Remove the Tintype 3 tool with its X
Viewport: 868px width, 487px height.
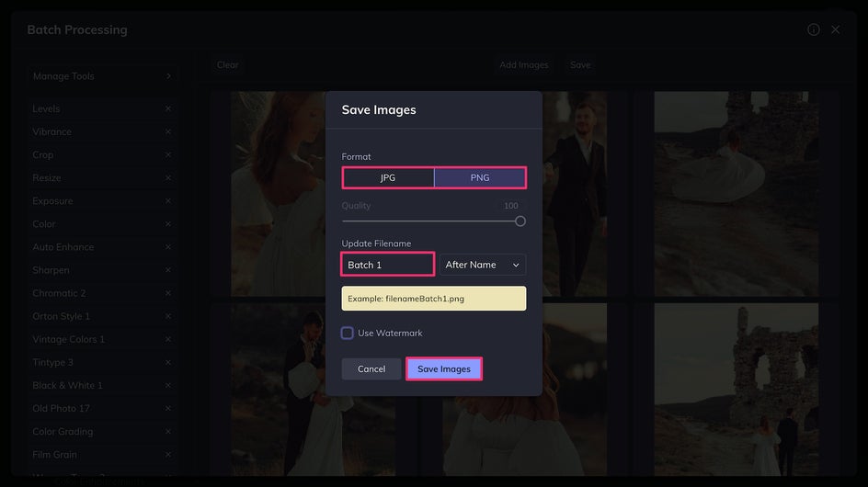point(167,362)
